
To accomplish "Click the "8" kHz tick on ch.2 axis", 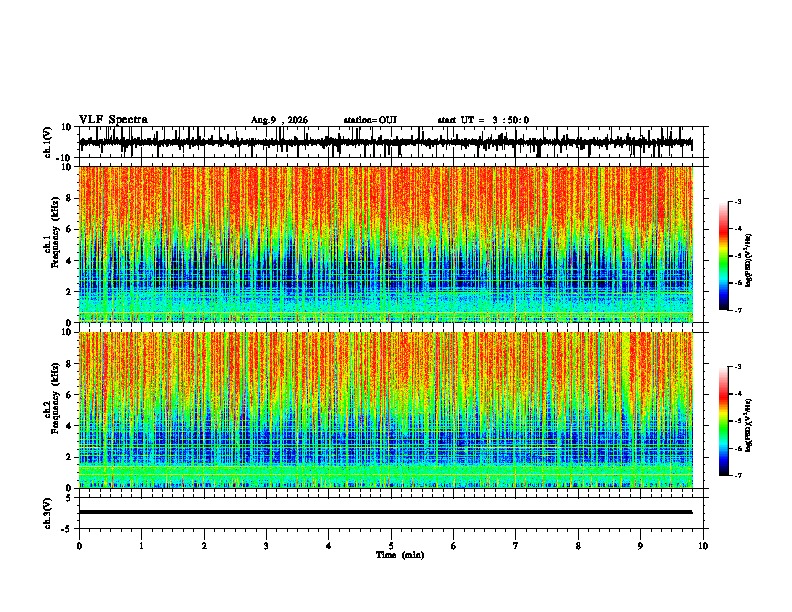I will point(69,364).
